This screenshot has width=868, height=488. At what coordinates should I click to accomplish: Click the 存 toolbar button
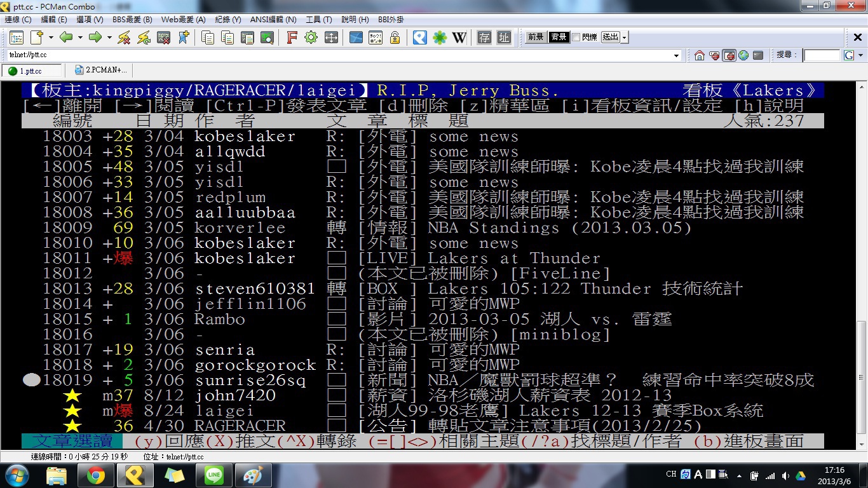[484, 37]
